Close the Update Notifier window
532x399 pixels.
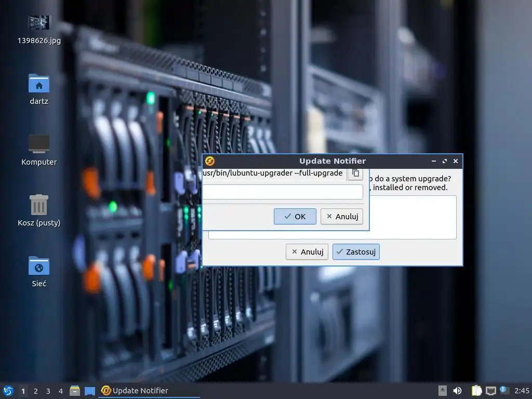click(x=456, y=161)
